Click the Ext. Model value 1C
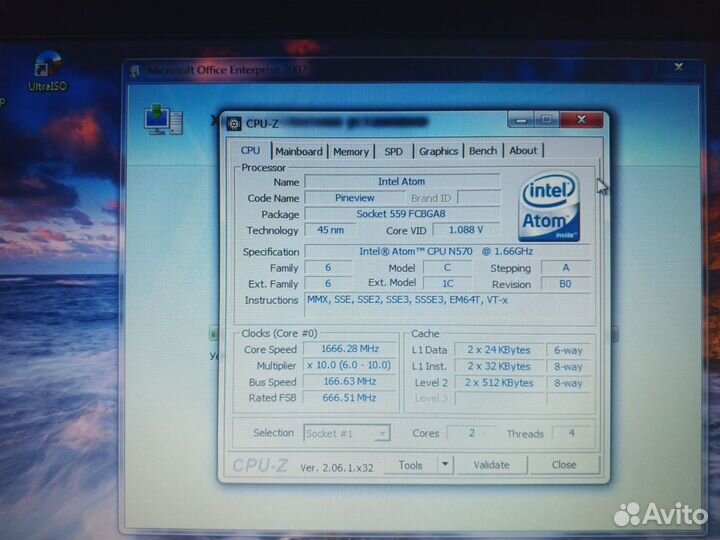 (448, 284)
